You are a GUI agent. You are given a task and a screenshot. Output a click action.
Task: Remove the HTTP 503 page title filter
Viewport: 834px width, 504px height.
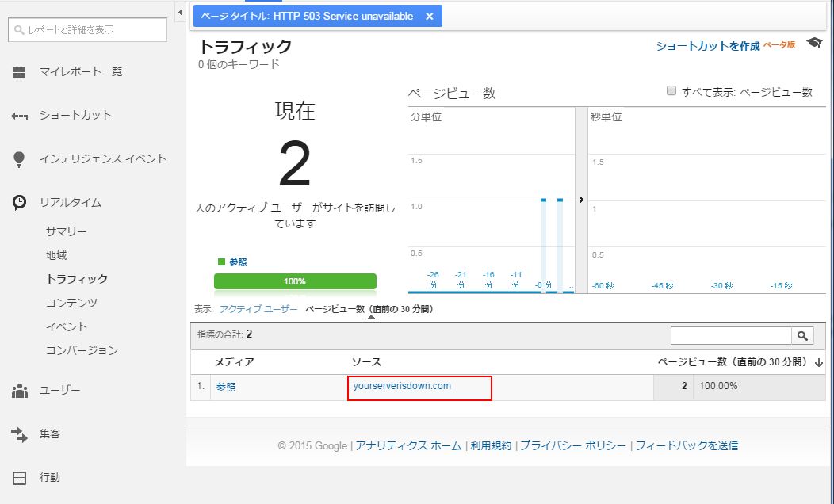click(x=429, y=17)
